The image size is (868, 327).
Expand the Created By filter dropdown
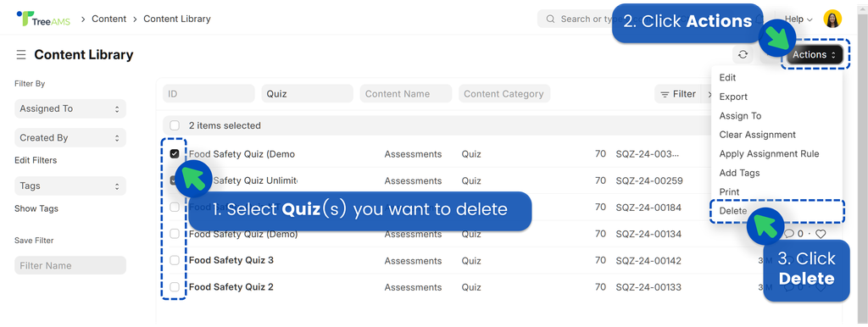point(70,138)
